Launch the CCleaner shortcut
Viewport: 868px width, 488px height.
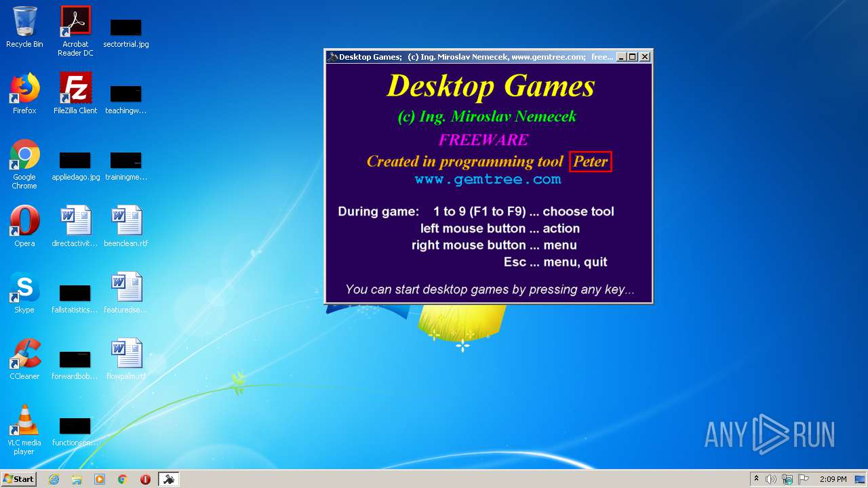point(24,359)
